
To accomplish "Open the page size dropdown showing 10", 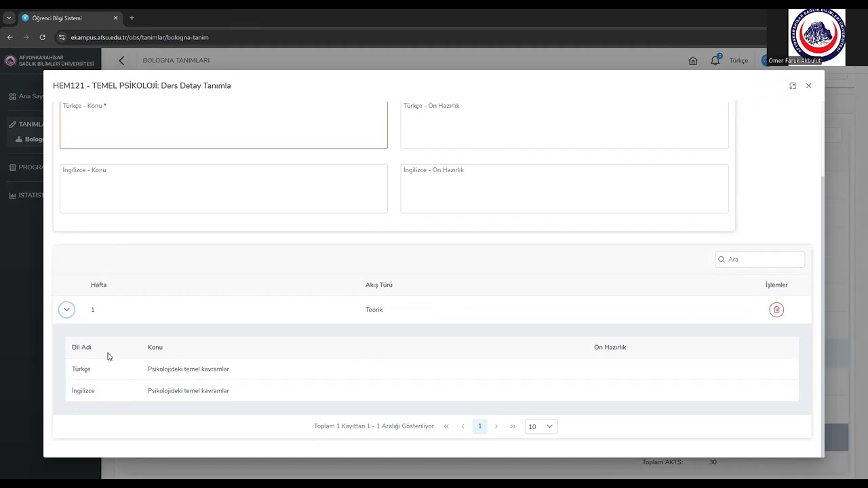I will pyautogui.click(x=541, y=426).
